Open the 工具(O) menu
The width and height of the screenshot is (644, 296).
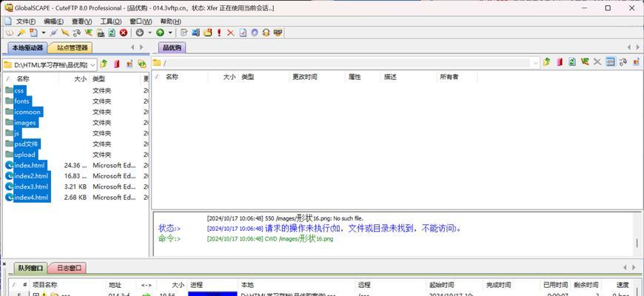[111, 21]
